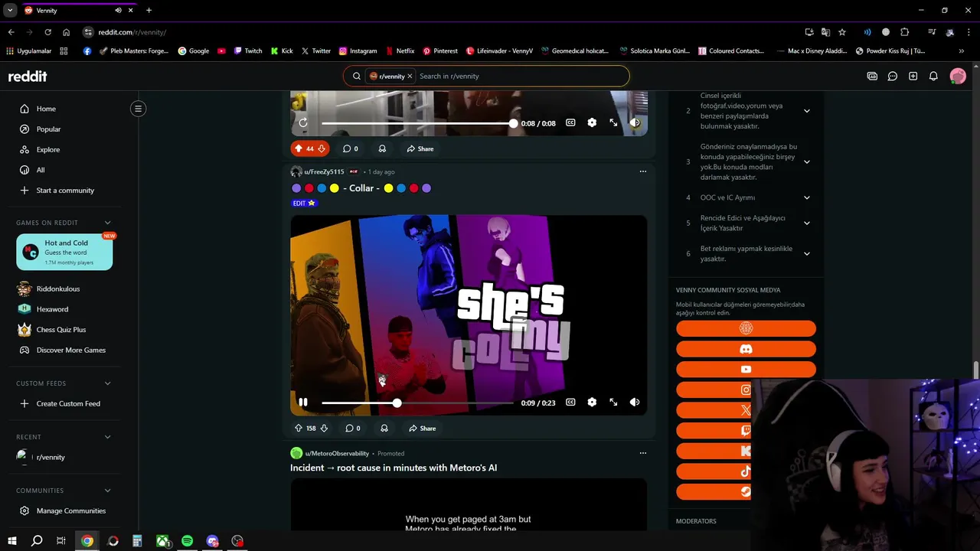Click the page vertical scrollbar thumb

975,370
